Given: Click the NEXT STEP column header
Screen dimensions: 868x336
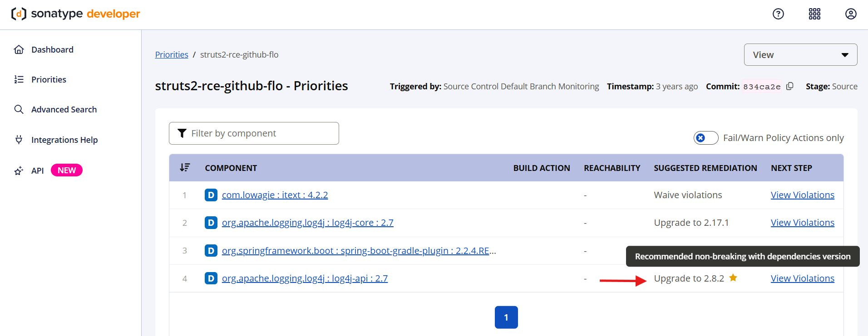Looking at the screenshot, I should (x=791, y=168).
